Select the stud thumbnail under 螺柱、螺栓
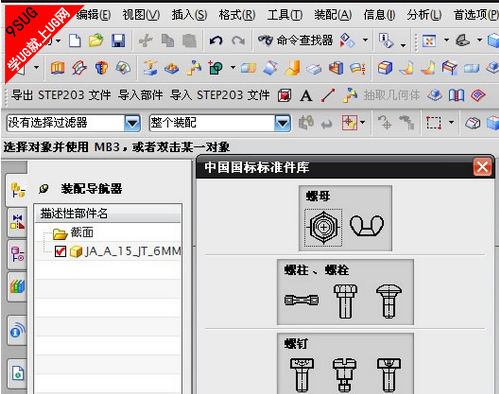Screen dimensions: 499x394 click(x=301, y=300)
